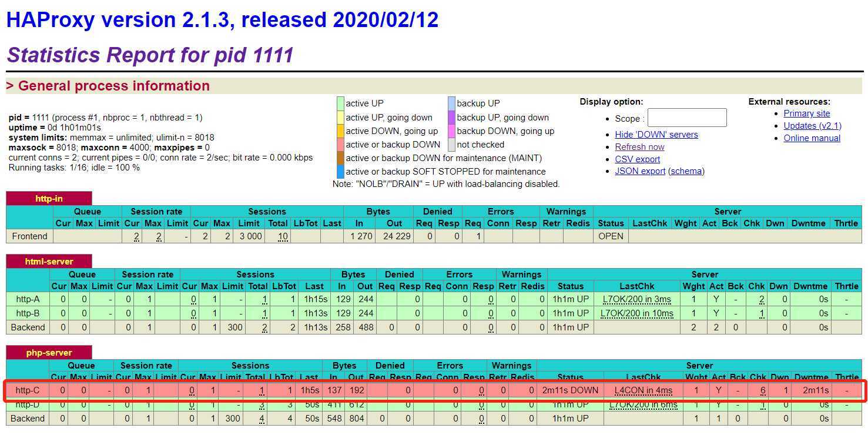
Task: Hide 'DOWN' servers link
Action: click(x=656, y=135)
